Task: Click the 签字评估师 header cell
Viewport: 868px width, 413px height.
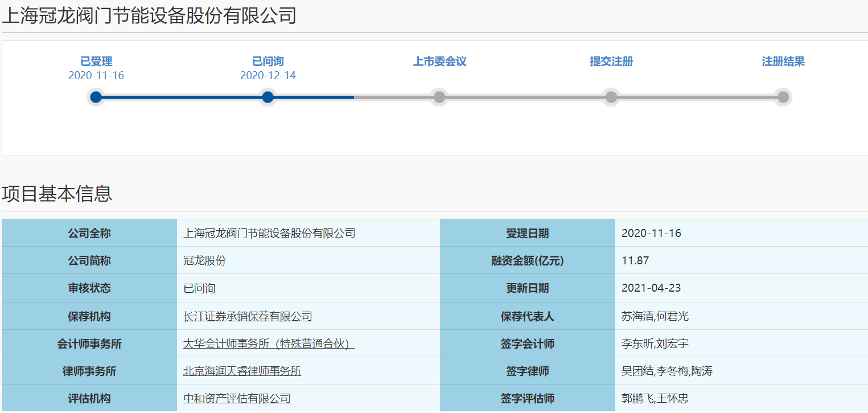Action: [528, 398]
